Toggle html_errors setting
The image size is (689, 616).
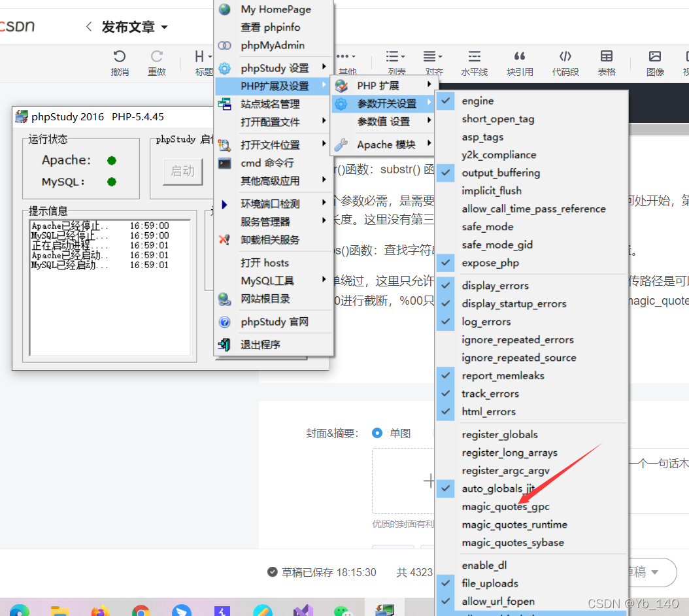(x=531, y=411)
